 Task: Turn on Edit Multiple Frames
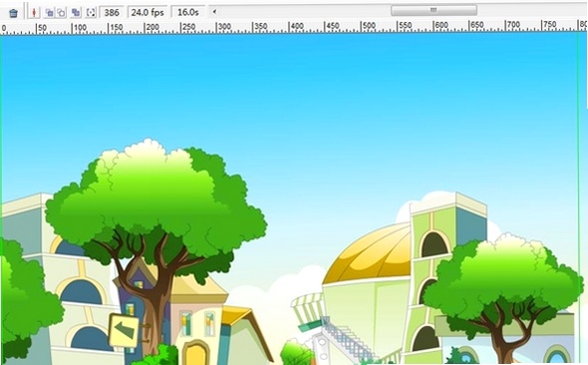coord(76,12)
